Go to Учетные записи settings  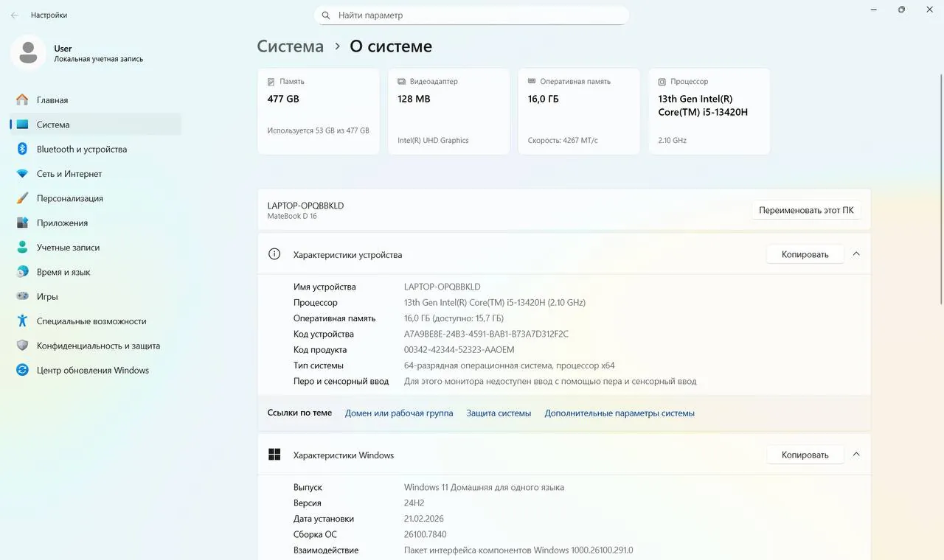pos(96,248)
